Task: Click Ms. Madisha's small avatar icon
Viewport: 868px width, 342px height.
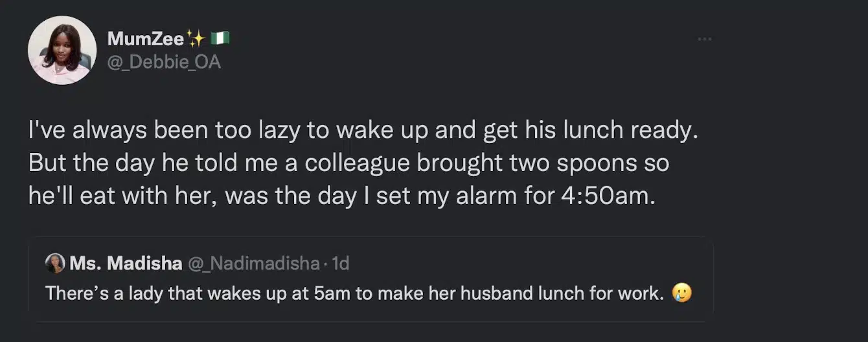Action: tap(54, 263)
